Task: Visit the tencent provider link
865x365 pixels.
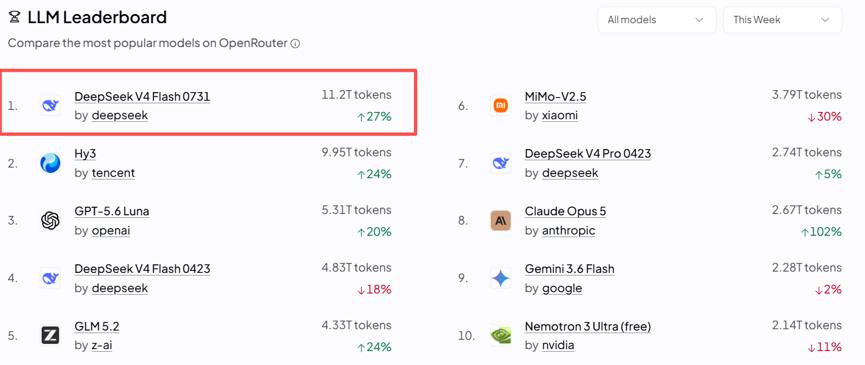Action: coord(113,173)
